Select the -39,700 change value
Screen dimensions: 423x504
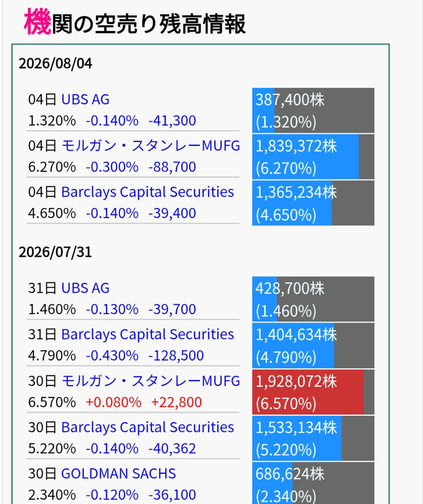coord(172,310)
